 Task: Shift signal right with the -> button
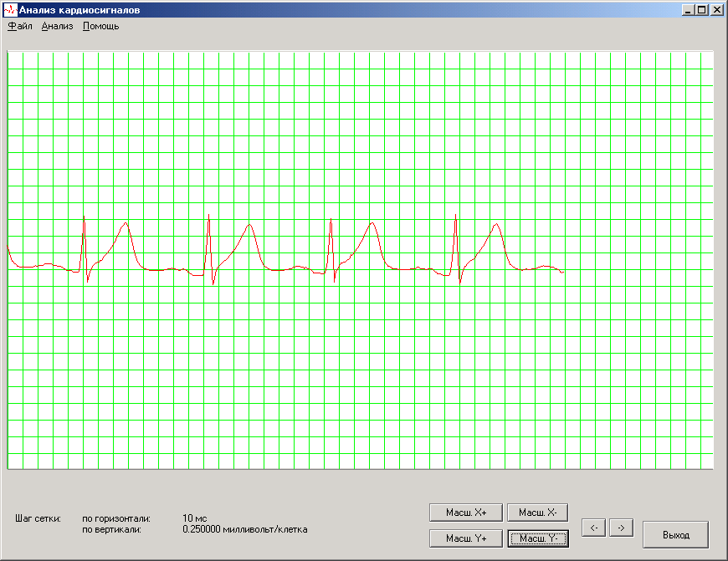[621, 528]
